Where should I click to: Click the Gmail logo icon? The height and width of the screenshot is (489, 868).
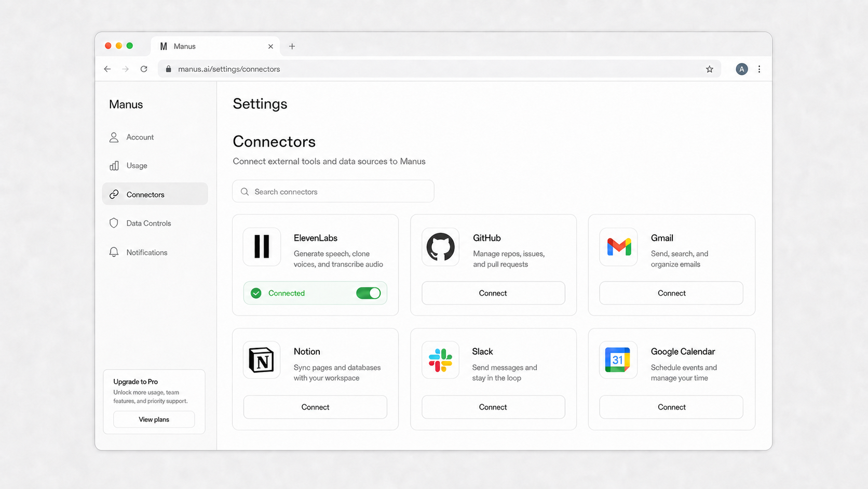619,247
